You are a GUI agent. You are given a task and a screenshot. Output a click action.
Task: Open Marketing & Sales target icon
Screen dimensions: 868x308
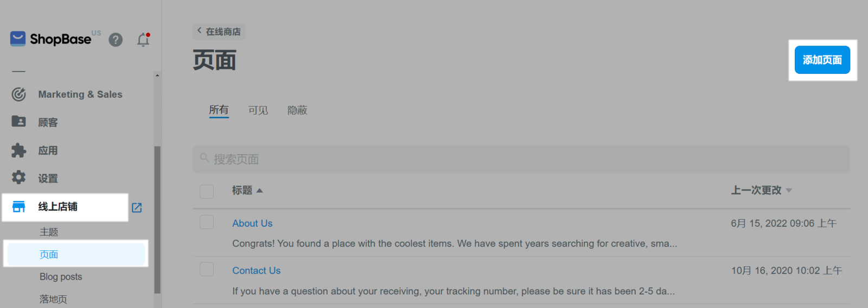click(18, 95)
